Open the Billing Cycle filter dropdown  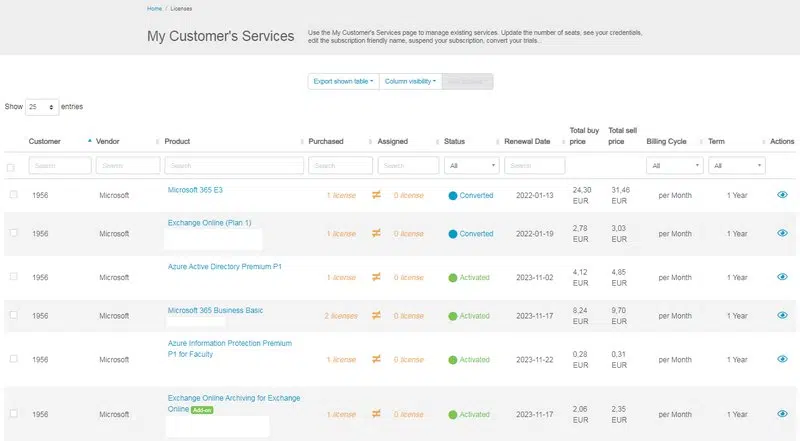(674, 165)
